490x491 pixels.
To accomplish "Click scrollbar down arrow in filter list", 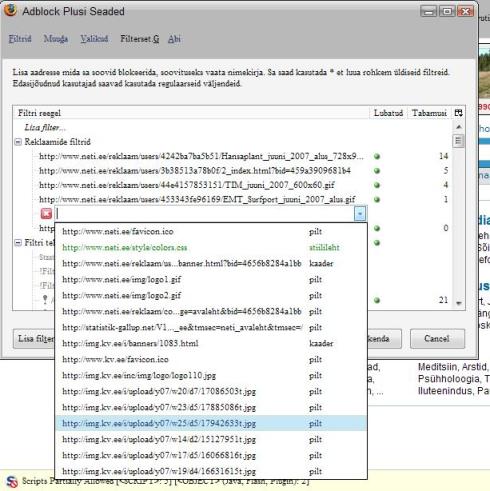I will [x=459, y=303].
